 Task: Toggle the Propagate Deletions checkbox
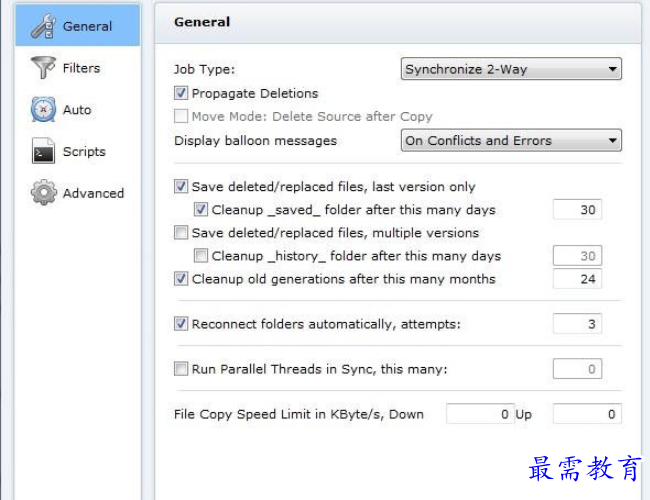181,93
